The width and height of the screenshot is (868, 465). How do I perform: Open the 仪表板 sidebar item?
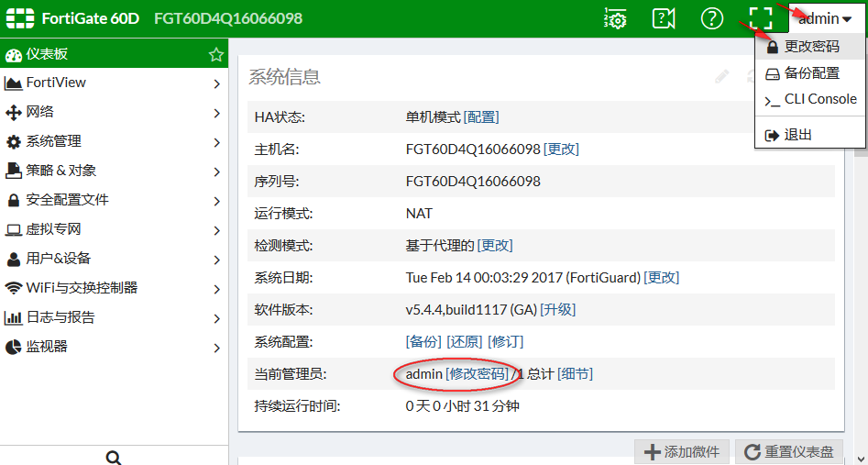114,54
